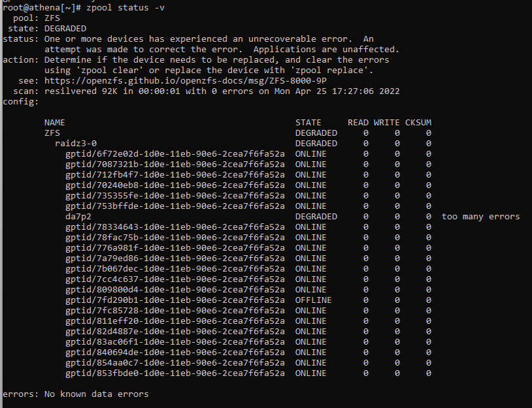Viewport: 532px width, 408px height.
Task: Click the raidz3-0 vdev name
Action: (75, 144)
